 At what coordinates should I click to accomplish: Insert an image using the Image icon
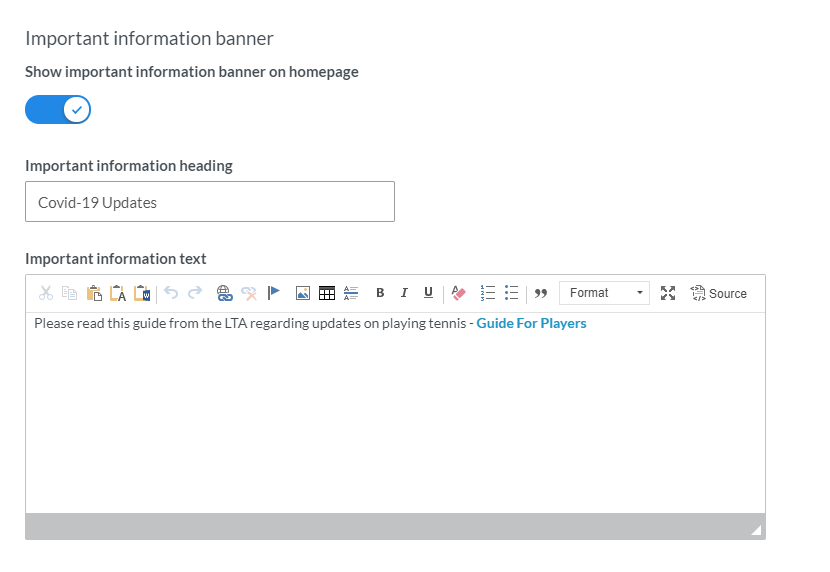(302, 293)
